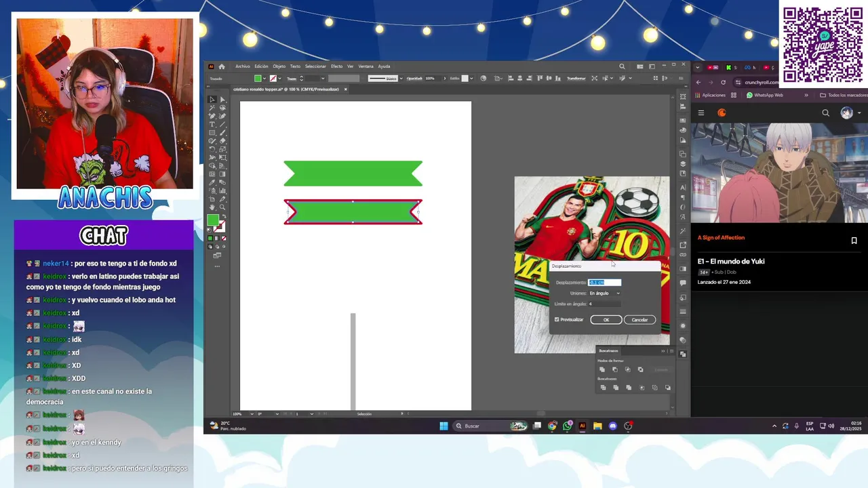Select the Eyedropper tool
This screenshot has height=488, width=868.
click(x=212, y=183)
